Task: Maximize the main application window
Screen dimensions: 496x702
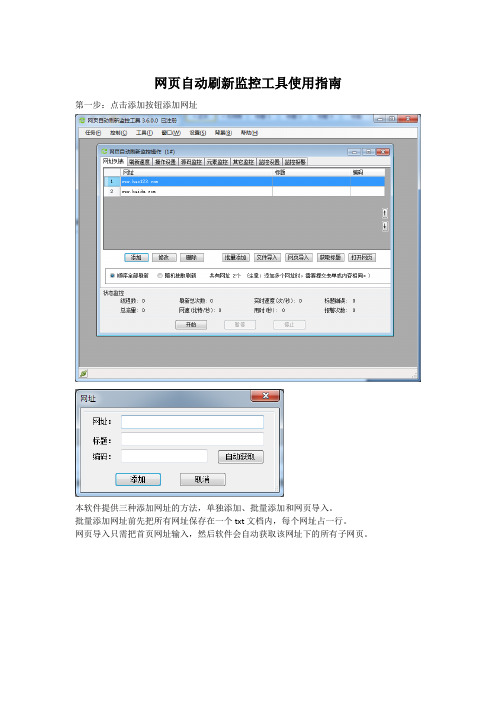Action: pos(391,119)
